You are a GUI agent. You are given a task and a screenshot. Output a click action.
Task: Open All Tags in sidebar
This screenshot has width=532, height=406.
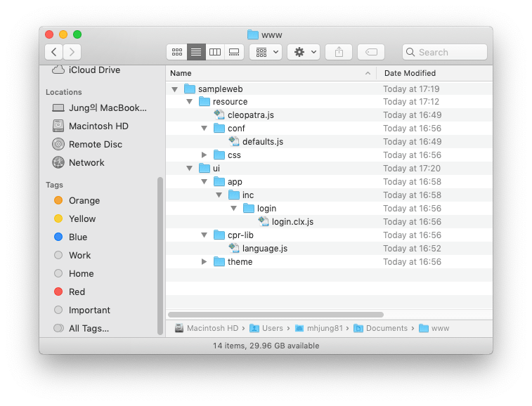[89, 329]
